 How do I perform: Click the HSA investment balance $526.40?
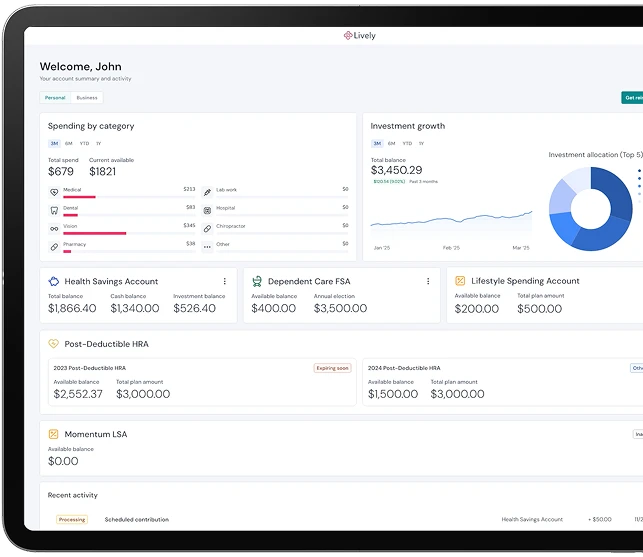[x=194, y=308]
